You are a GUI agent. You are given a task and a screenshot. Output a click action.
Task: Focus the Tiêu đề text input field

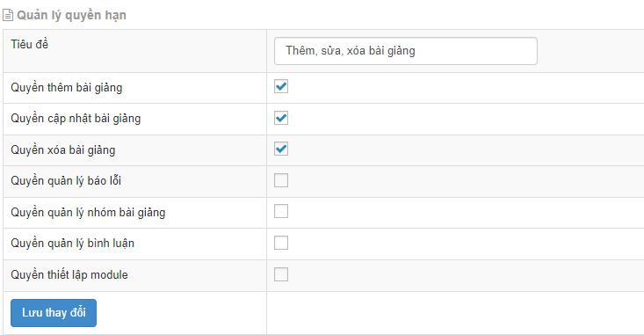click(x=406, y=51)
